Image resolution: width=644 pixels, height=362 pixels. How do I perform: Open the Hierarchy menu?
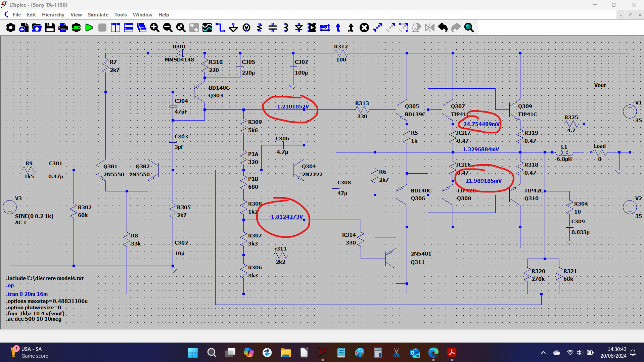(x=53, y=15)
